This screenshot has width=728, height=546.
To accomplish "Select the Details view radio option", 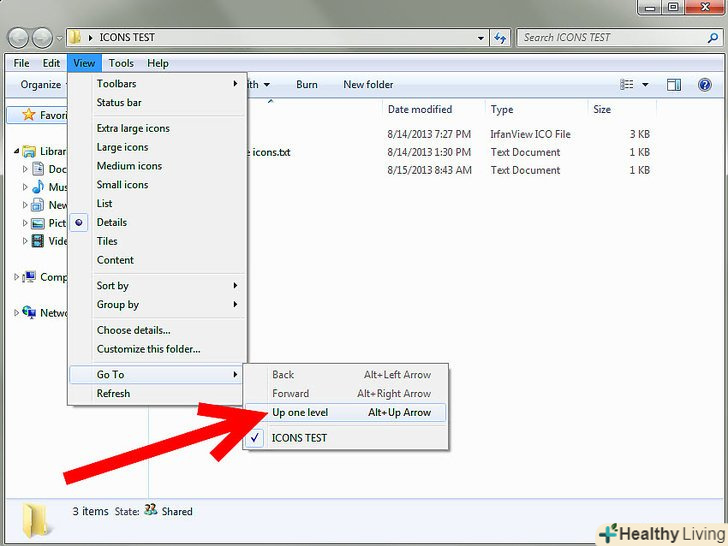I will pyautogui.click(x=112, y=222).
